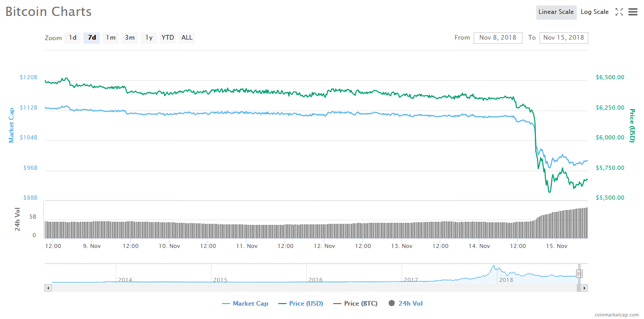Switch to Log Scale

tap(595, 12)
